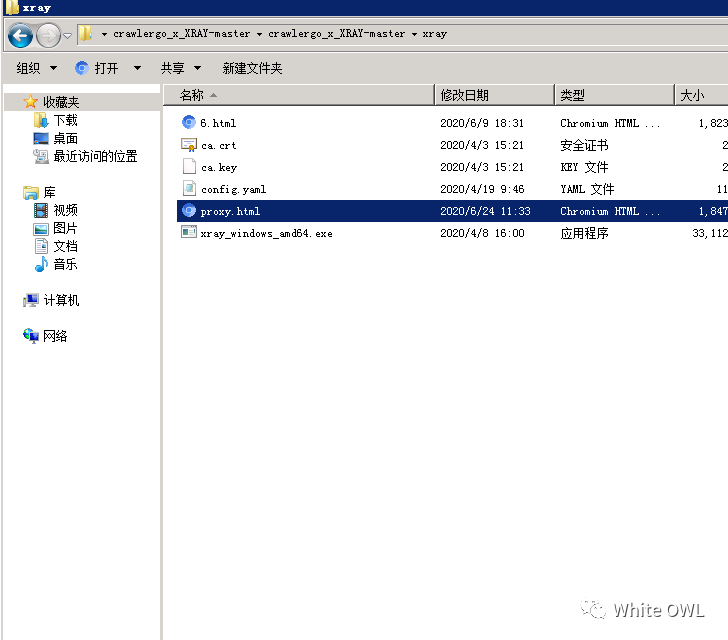Select the xray_windows_amd64.exe file name

[266, 234]
